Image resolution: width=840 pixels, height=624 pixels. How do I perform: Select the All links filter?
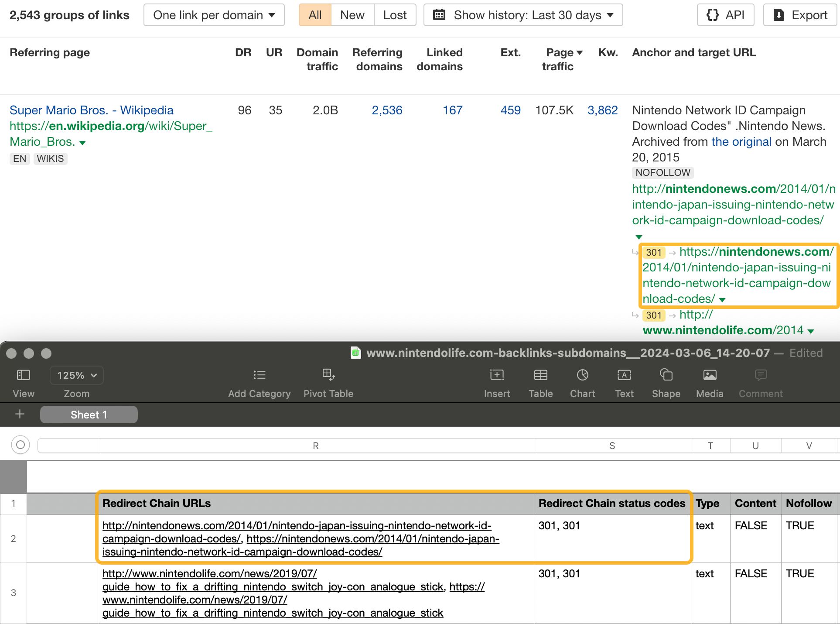315,14
